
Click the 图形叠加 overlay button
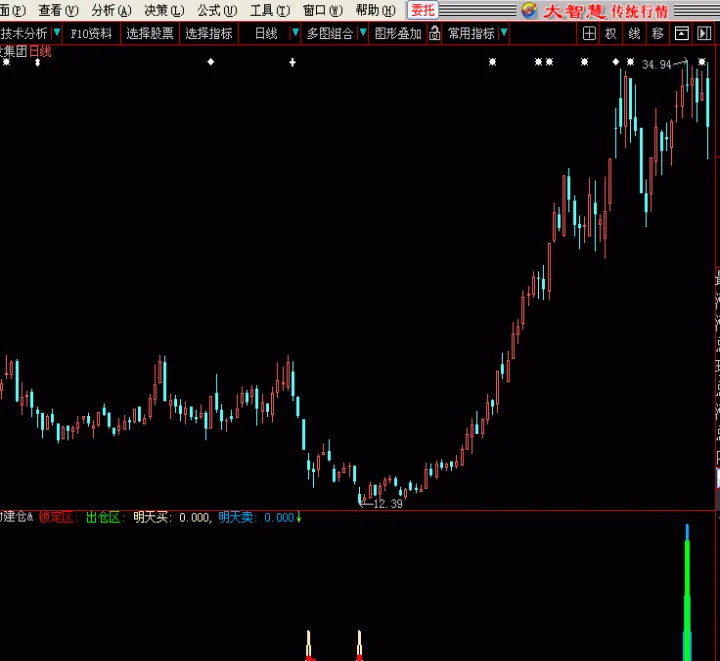(x=398, y=34)
